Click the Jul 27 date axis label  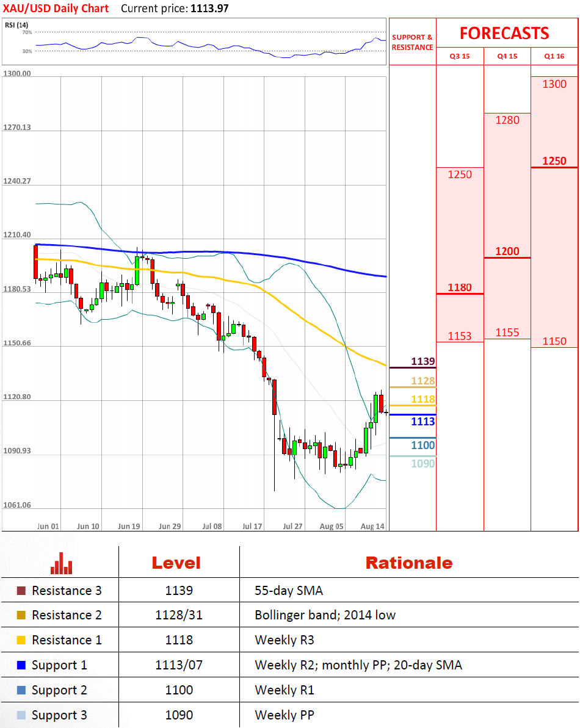coord(292,527)
